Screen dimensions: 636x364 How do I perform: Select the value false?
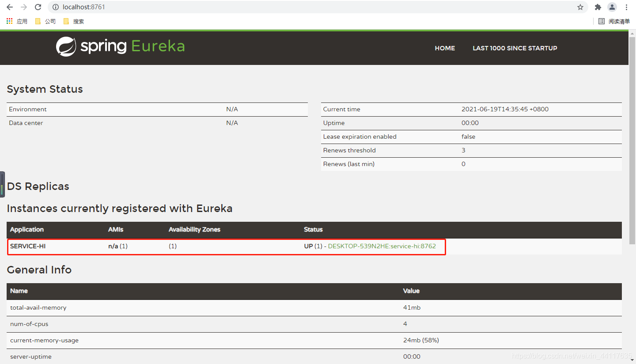[x=469, y=136]
